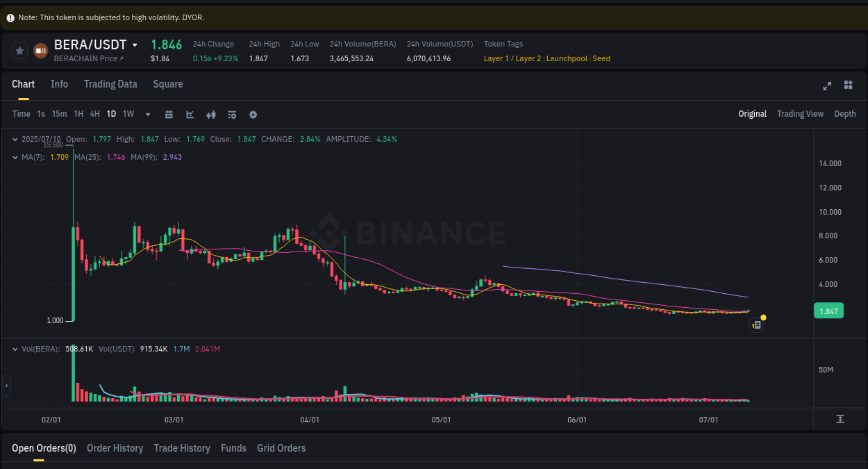Open the layout widgets icon
The width and height of the screenshot is (868, 469).
848,85
